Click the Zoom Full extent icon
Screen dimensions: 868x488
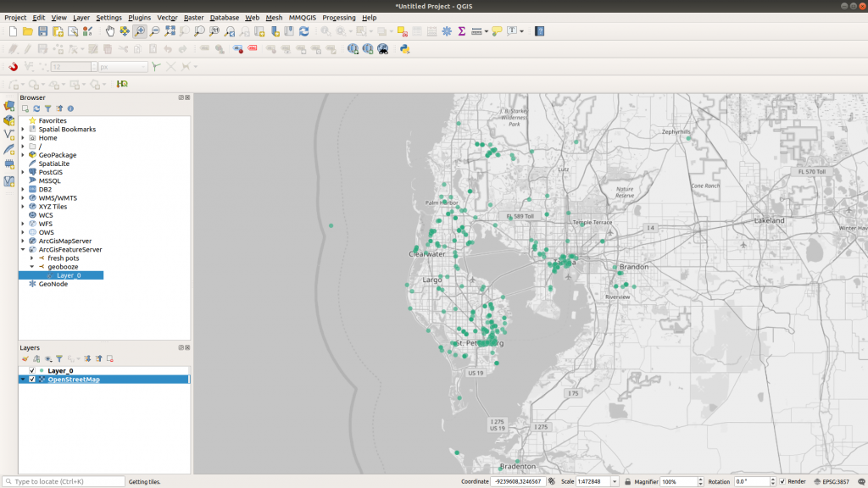[170, 31]
